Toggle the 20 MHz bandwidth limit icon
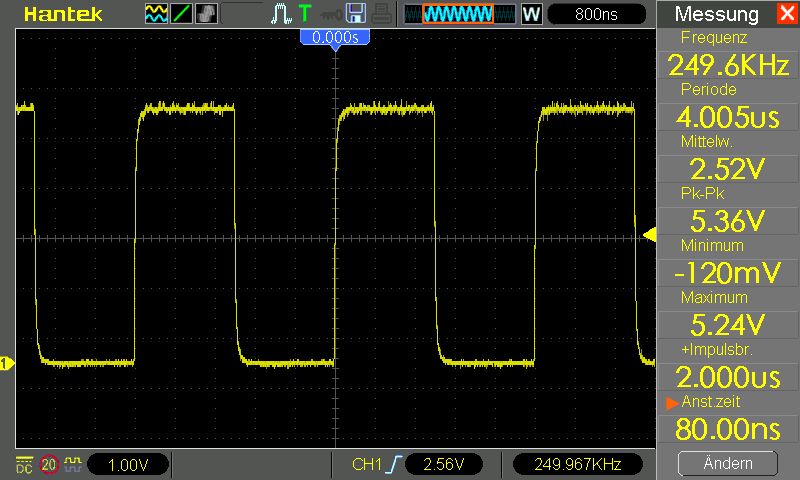The width and height of the screenshot is (800, 480). 49,464
